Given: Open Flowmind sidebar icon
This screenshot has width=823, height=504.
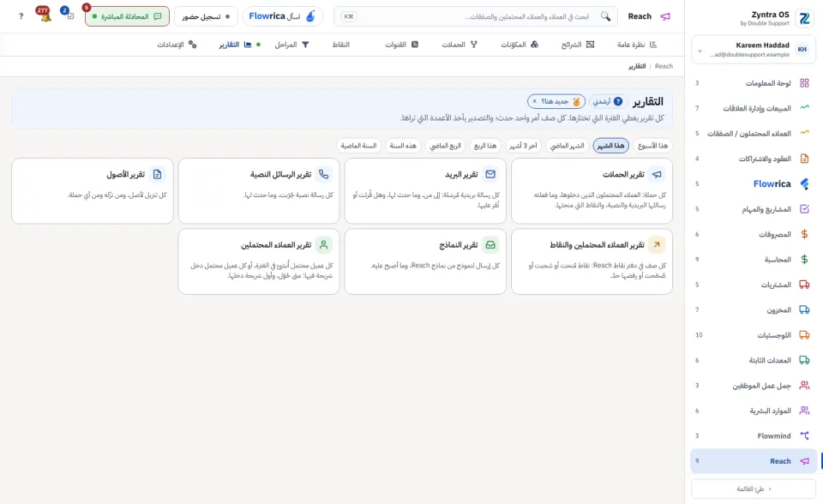Looking at the screenshot, I should 804,435.
